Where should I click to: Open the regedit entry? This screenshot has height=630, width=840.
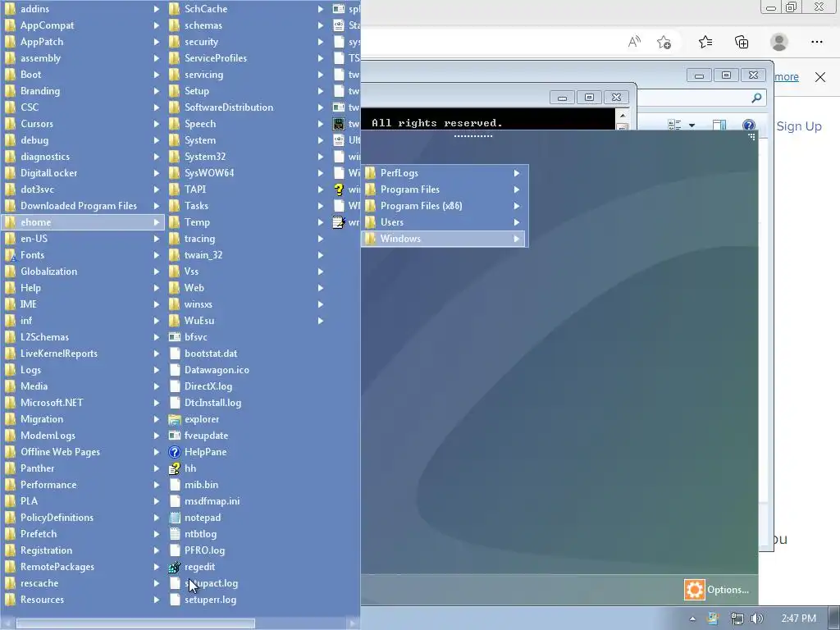point(199,567)
